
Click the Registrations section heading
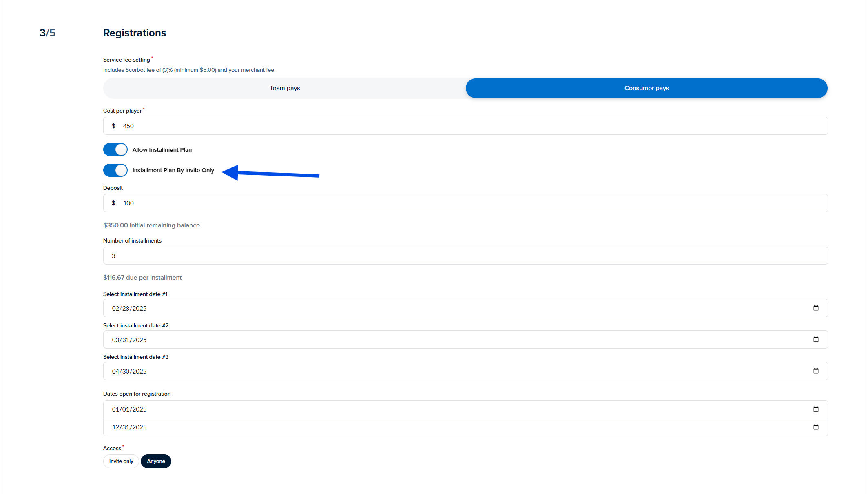(x=135, y=33)
